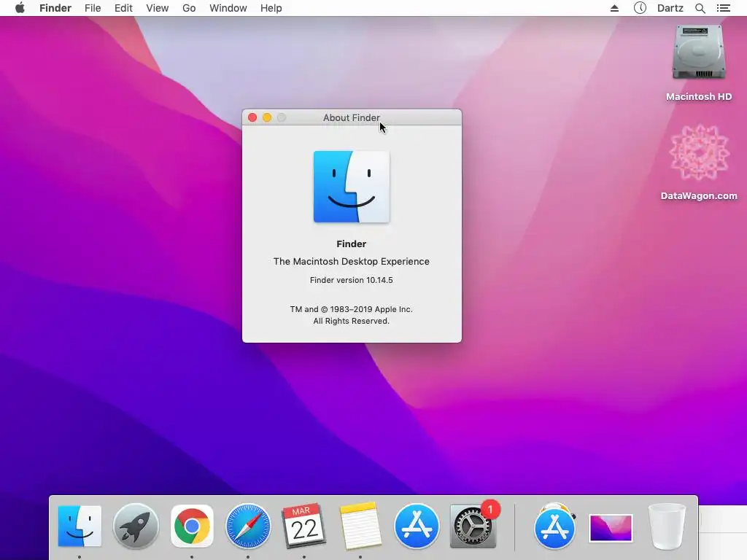The width and height of the screenshot is (747, 560).
Task: Open Calendar showing MAR 22 in Dock
Action: point(304,526)
